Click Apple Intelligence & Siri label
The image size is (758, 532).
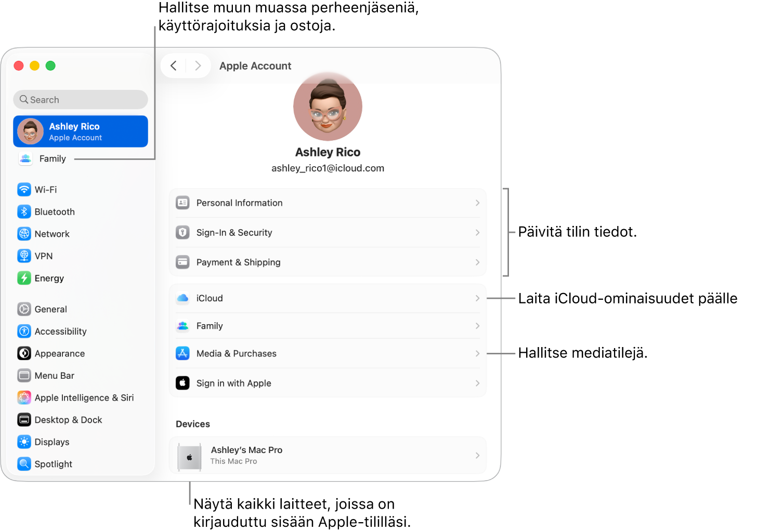coord(84,397)
